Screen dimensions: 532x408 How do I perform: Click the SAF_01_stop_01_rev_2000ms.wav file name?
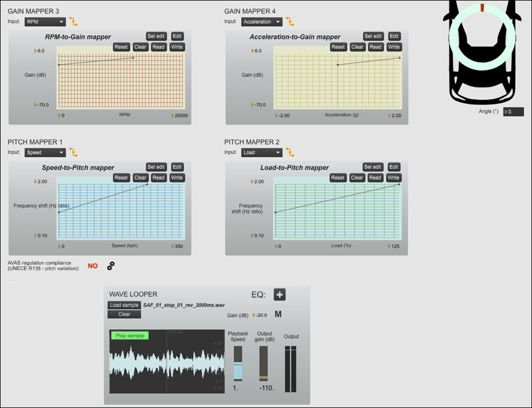point(184,305)
